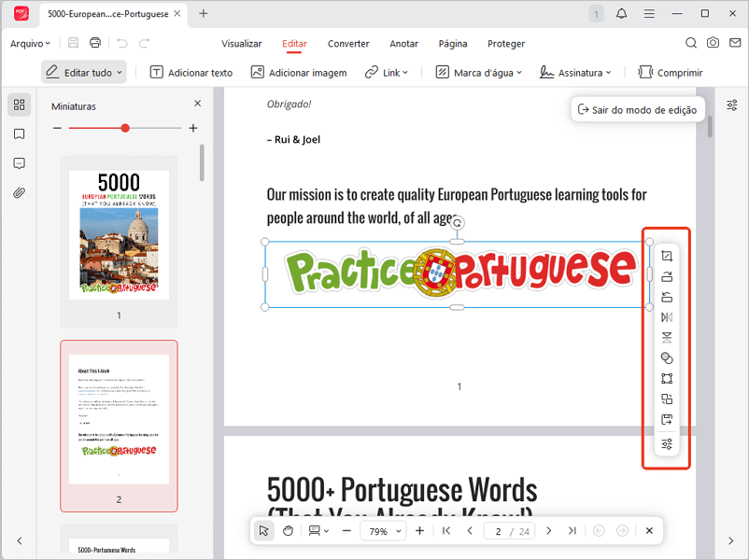Open the Arquivo menu
The width and height of the screenshot is (749, 560).
[x=30, y=43]
